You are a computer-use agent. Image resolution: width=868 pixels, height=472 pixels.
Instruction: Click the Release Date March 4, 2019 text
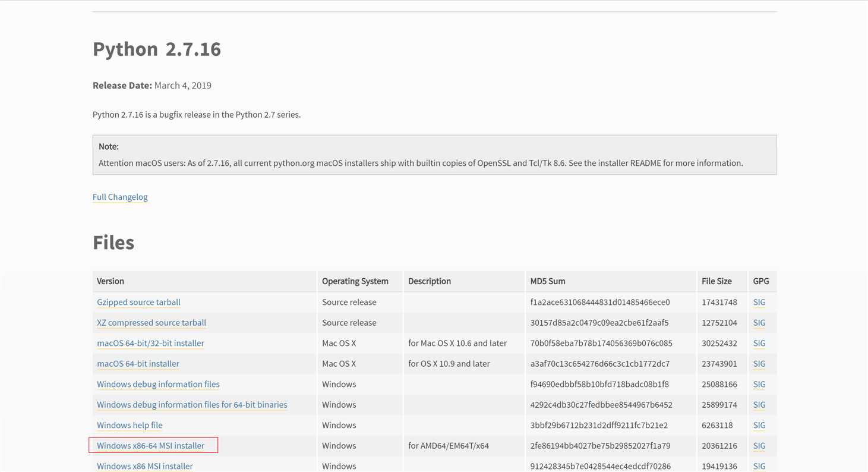point(152,85)
